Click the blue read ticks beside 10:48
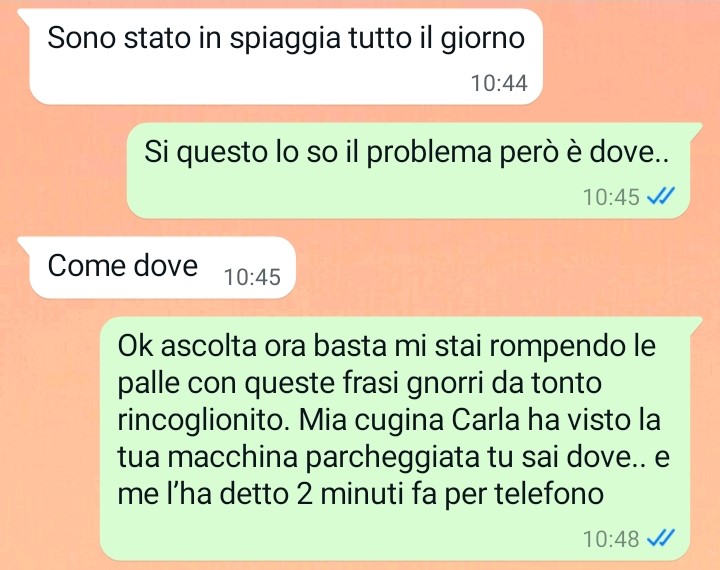This screenshot has height=570, width=720. pos(661,538)
